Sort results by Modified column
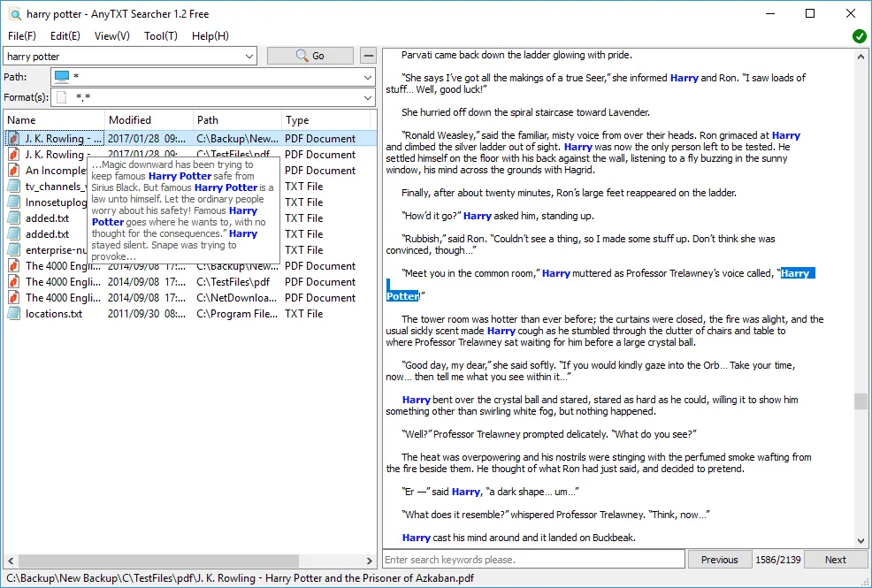Viewport: 872px width, 588px height. coord(149,120)
